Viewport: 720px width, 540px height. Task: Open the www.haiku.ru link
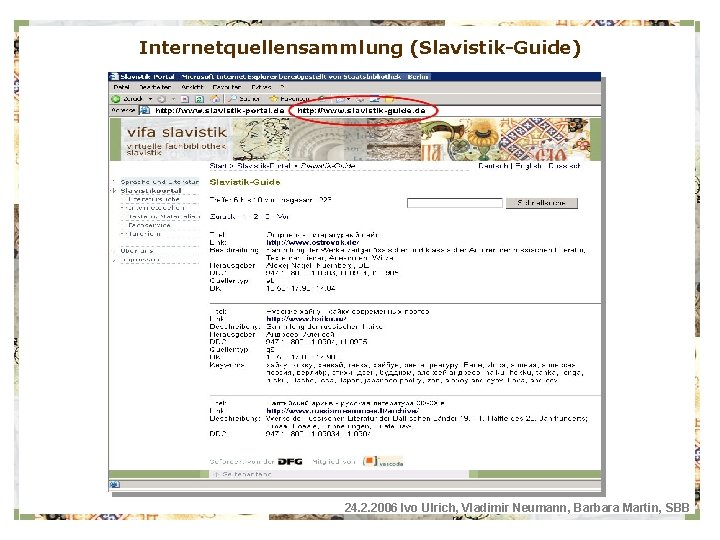(306, 319)
